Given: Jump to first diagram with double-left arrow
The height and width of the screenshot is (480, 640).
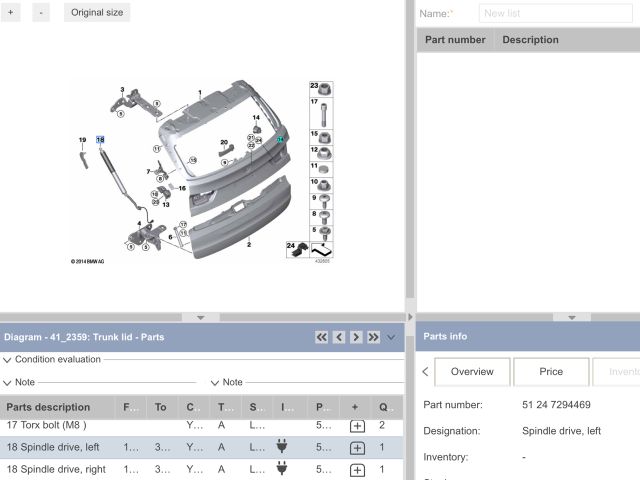Looking at the screenshot, I should [321, 337].
